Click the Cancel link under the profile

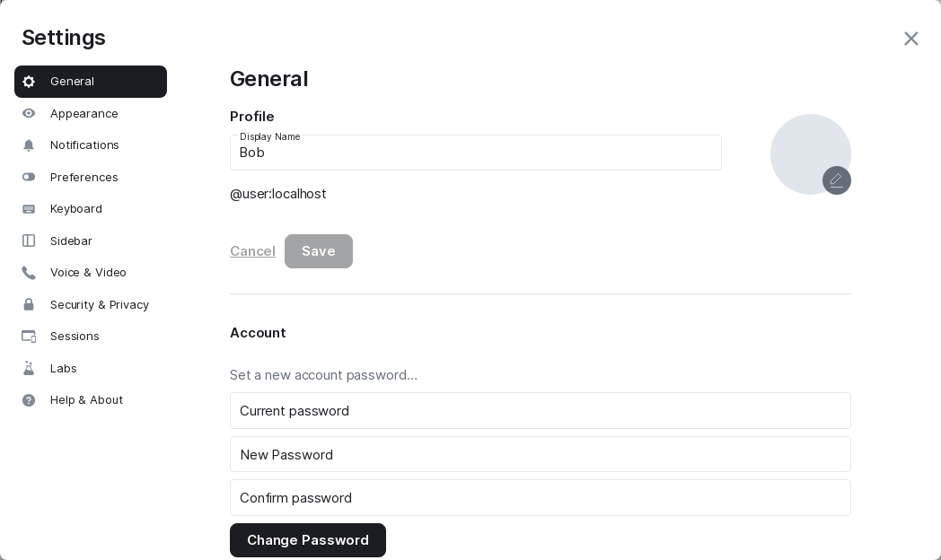(x=252, y=251)
